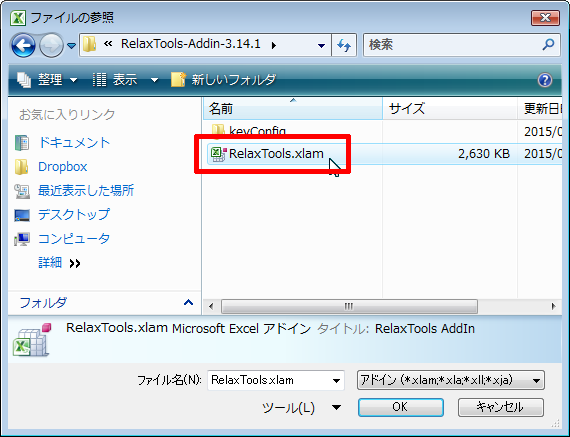Open the address bar history dropdown
Screen dimensions: 570x437
click(321, 45)
